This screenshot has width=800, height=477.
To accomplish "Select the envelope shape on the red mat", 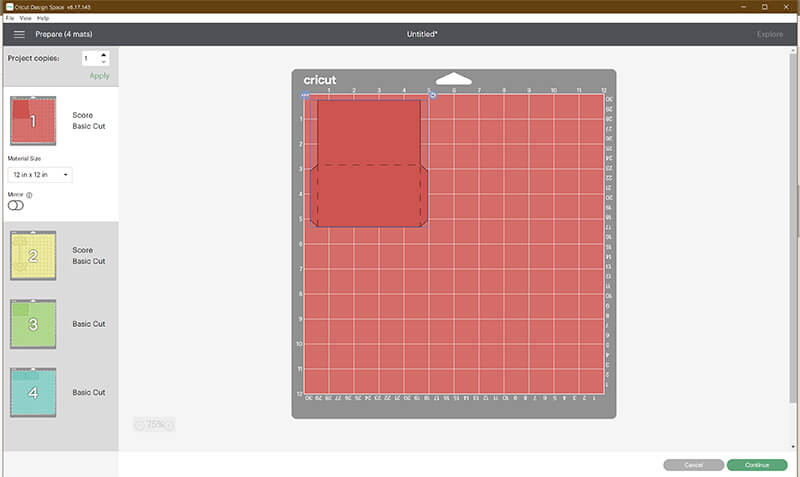I will click(369, 163).
